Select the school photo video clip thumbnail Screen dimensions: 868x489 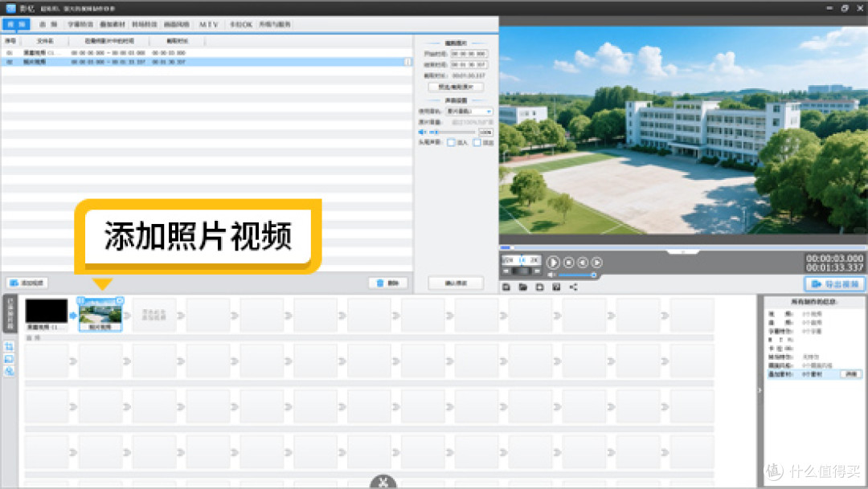[x=100, y=314]
